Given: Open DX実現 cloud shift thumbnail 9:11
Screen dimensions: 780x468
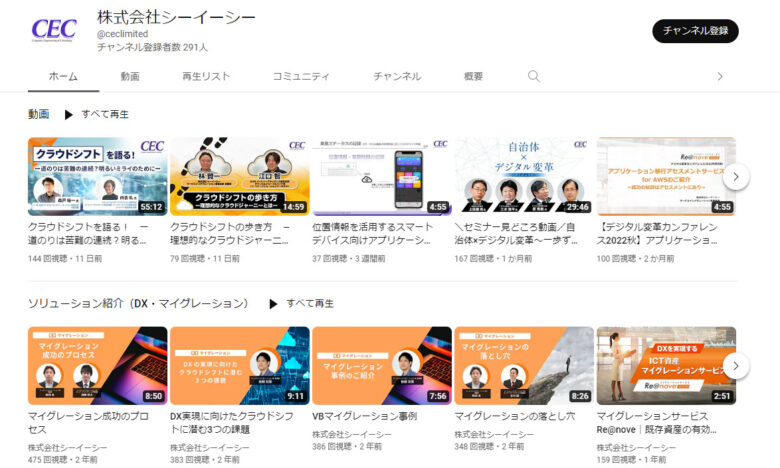Looking at the screenshot, I should click(x=240, y=366).
